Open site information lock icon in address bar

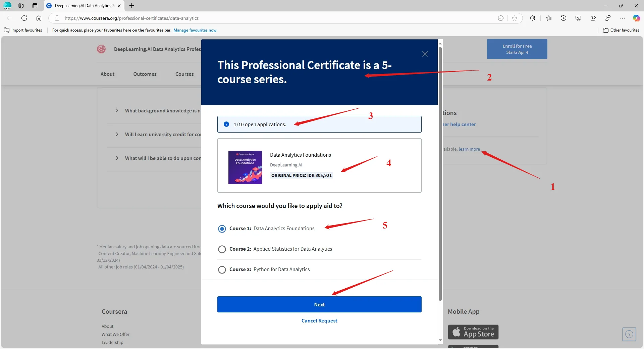coord(57,18)
